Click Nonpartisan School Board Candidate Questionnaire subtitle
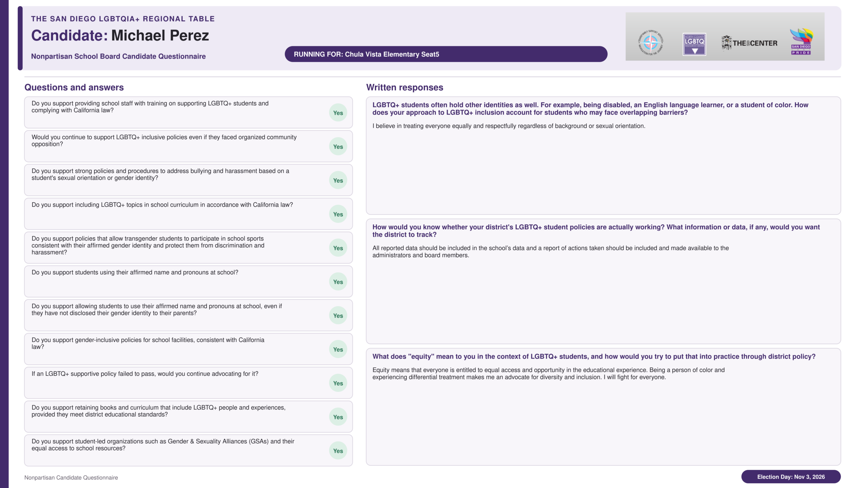Screen dimensions: 868x488 (x=118, y=57)
